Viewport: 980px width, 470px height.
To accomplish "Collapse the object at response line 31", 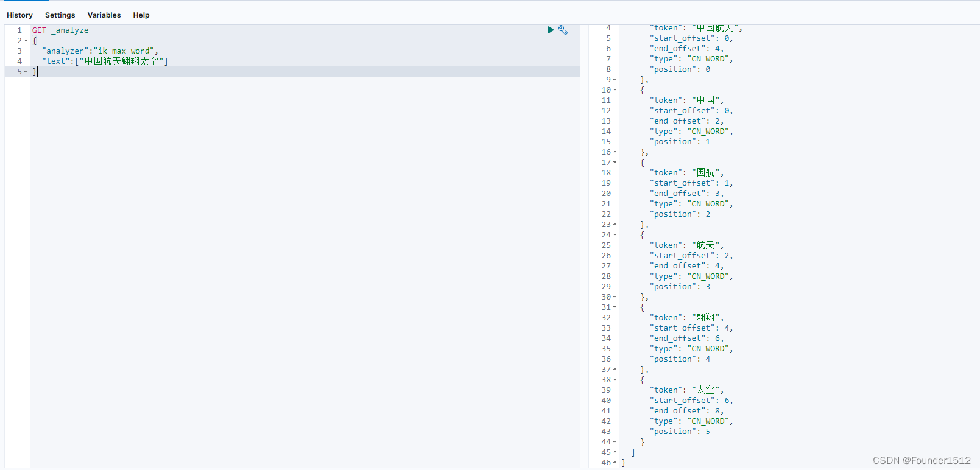I will [615, 307].
